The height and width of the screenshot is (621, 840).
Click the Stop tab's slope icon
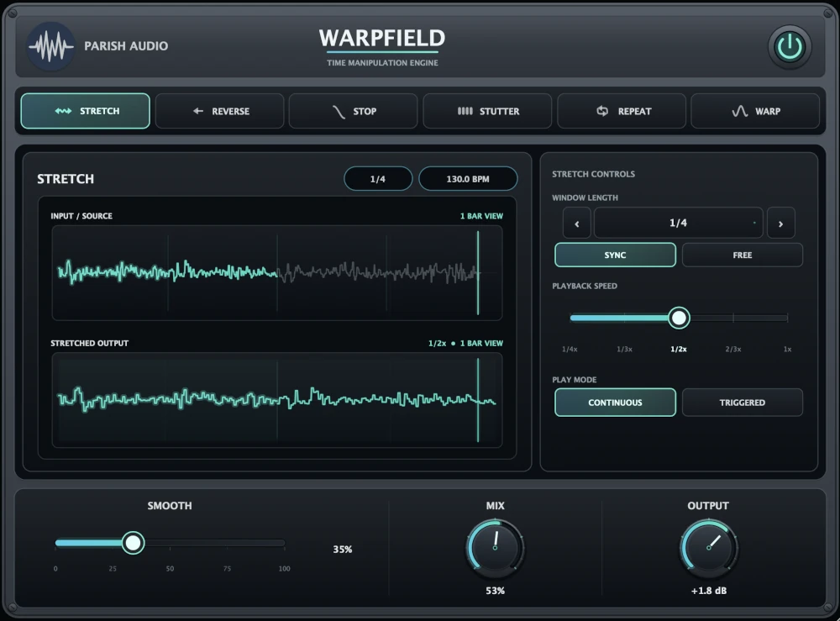[339, 112]
